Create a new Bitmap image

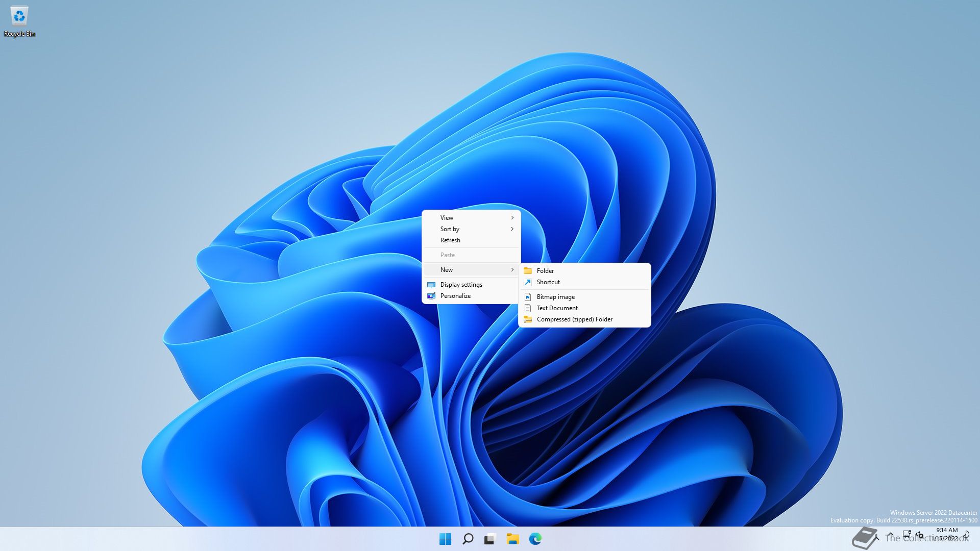tap(584, 297)
